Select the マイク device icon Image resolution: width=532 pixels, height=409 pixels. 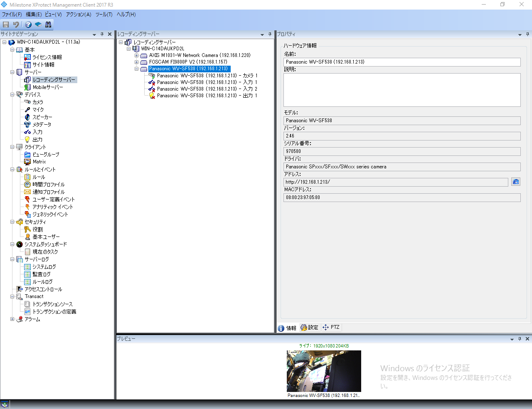[27, 109]
